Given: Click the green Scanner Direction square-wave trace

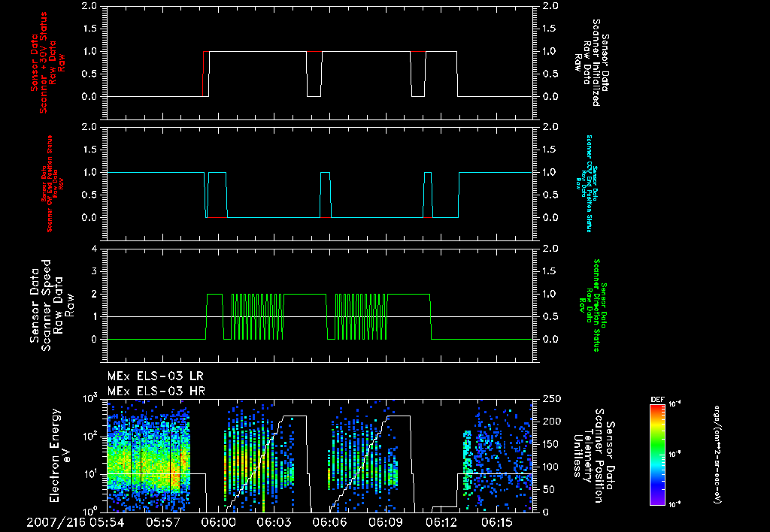Looking at the screenshot, I should 305,294.
